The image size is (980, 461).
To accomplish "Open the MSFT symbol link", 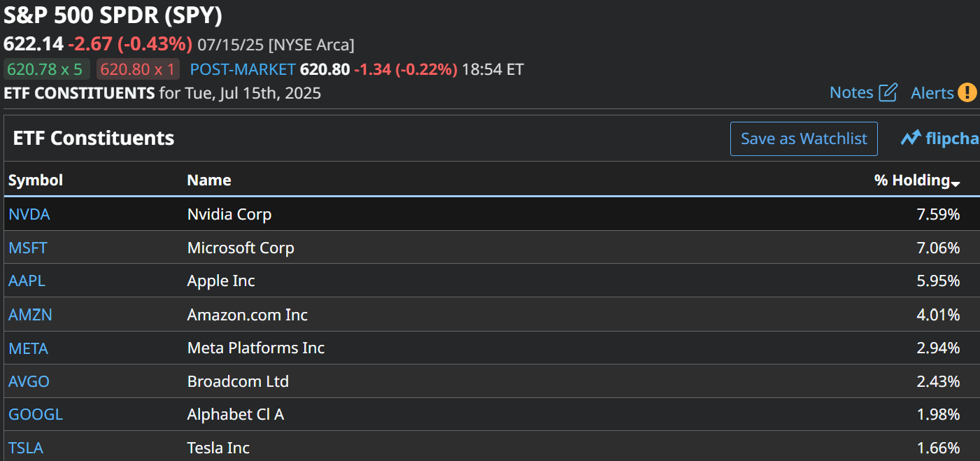I will (28, 248).
